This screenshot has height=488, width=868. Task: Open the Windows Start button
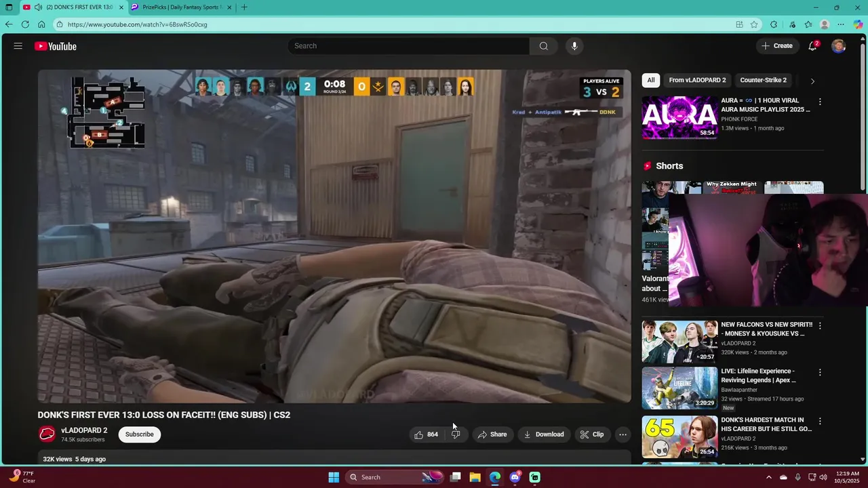(x=334, y=477)
